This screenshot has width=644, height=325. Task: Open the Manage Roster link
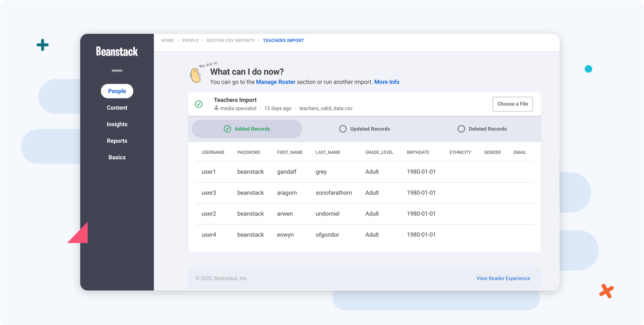[275, 81]
